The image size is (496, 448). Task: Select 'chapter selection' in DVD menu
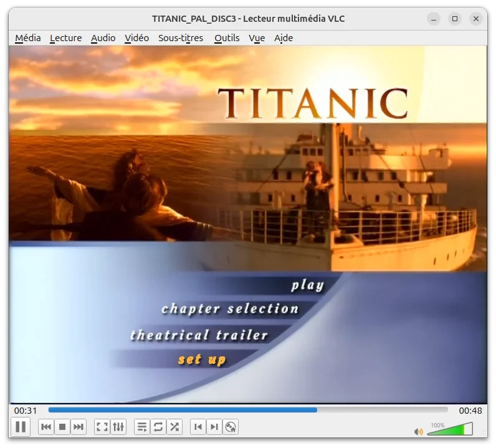pyautogui.click(x=230, y=309)
